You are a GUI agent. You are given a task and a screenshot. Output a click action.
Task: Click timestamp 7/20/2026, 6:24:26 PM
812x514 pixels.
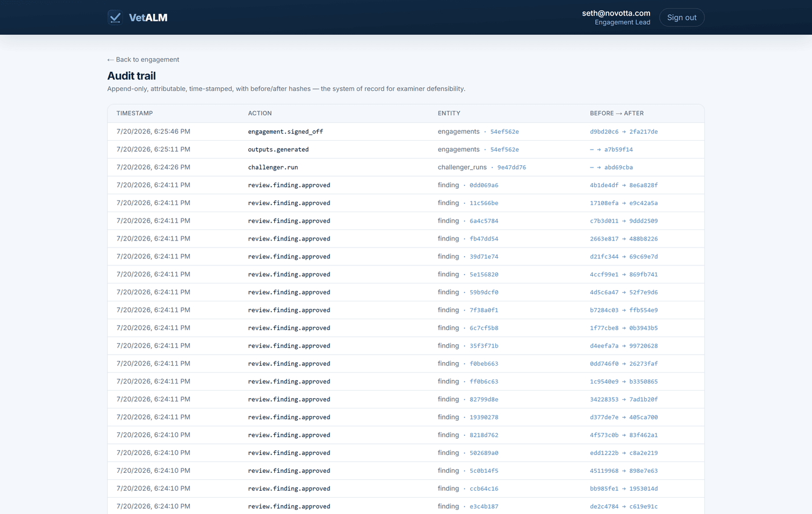tap(153, 167)
